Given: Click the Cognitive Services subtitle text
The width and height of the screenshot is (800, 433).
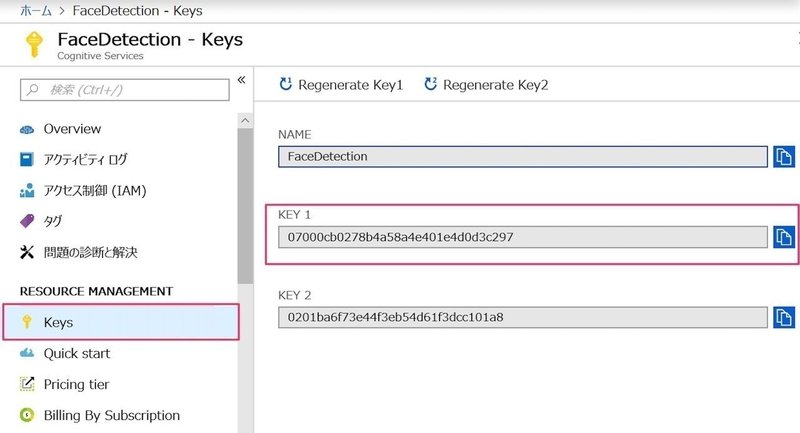Looking at the screenshot, I should pyautogui.click(x=100, y=56).
